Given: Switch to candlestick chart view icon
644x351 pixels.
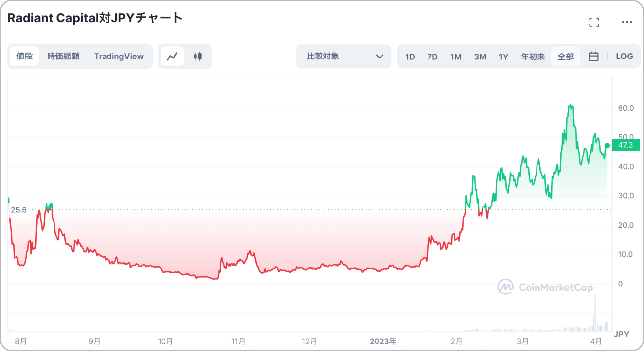Looking at the screenshot, I should pyautogui.click(x=198, y=57).
